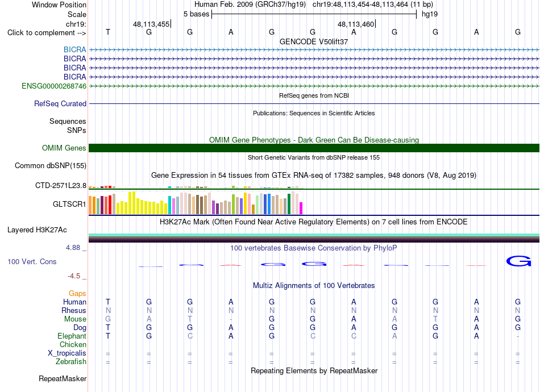The image size is (540, 392).
Task: Open GLTSCR1 GTEx expression label
Action: click(69, 204)
